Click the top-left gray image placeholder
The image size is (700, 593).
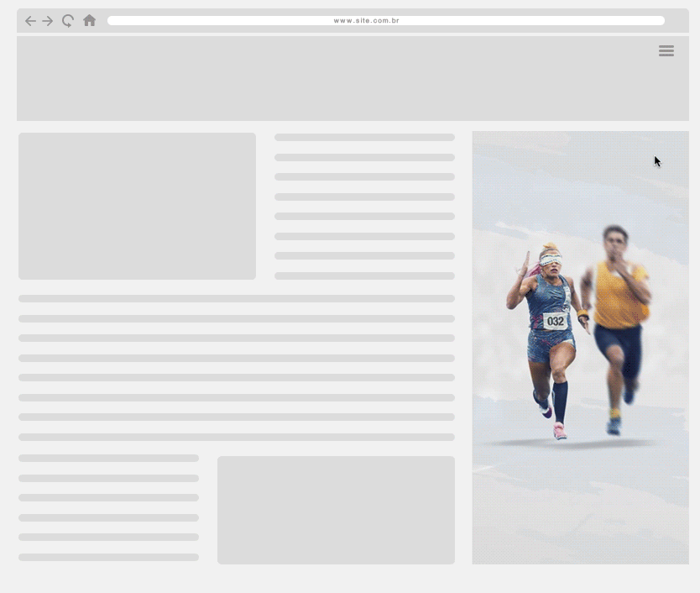pos(137,206)
